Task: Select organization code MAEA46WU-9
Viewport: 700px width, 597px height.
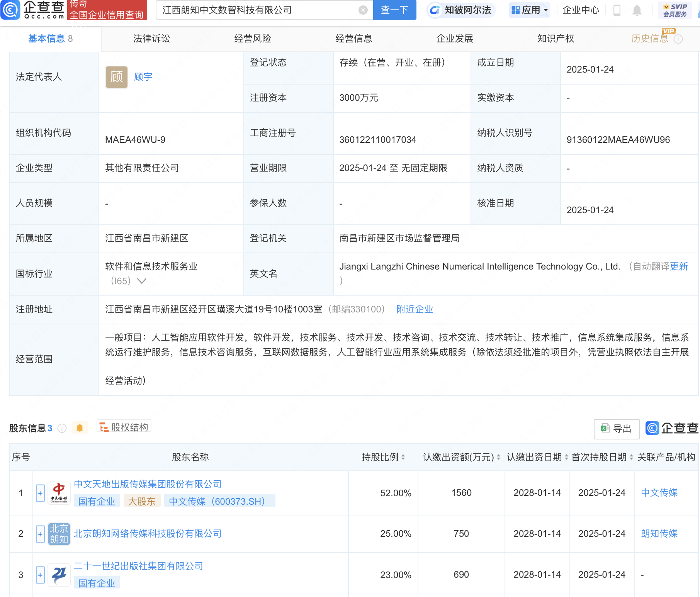Action: [135, 140]
